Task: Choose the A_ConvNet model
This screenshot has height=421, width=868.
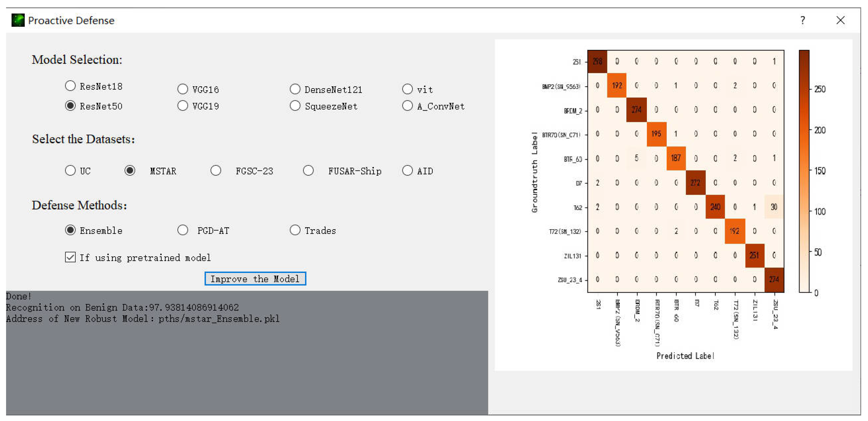Action: 407,106
